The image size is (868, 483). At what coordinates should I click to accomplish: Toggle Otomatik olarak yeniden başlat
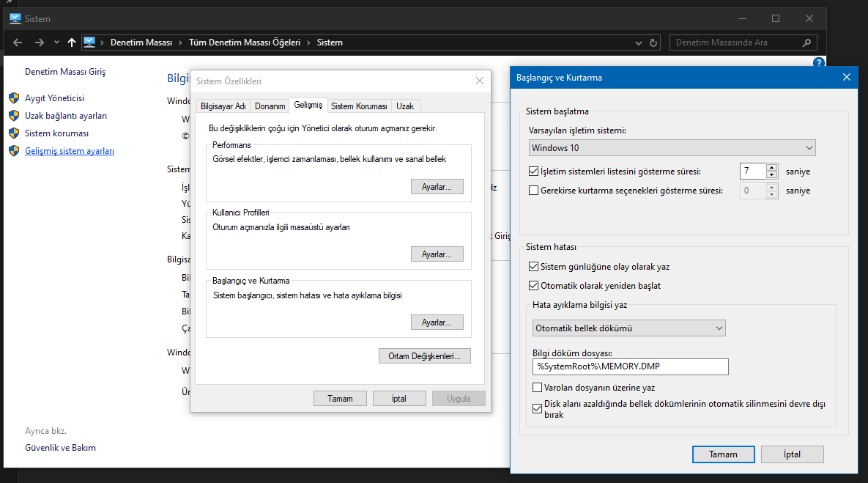534,286
